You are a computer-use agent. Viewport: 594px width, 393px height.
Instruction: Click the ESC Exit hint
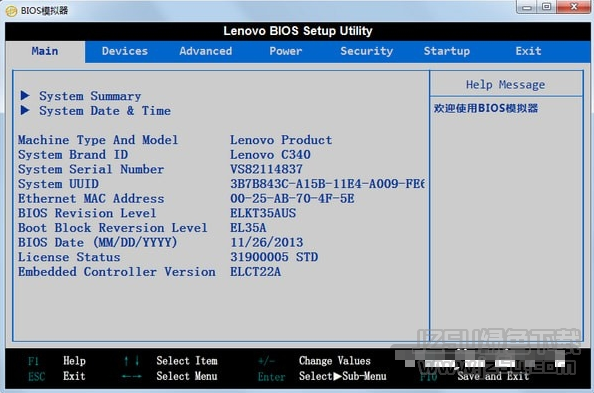[57, 376]
